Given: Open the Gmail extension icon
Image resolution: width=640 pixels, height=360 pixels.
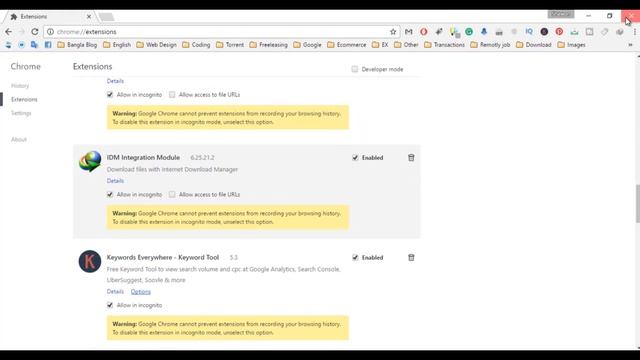Looking at the screenshot, I should (x=409, y=31).
